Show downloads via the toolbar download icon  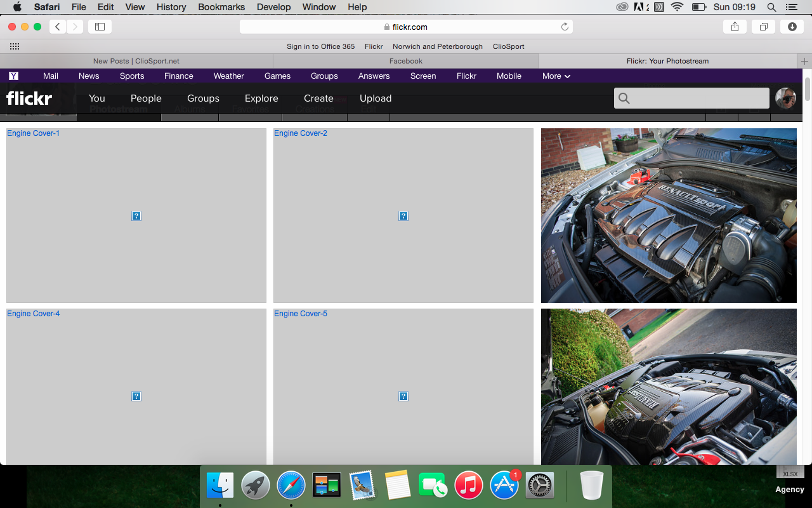(791, 27)
